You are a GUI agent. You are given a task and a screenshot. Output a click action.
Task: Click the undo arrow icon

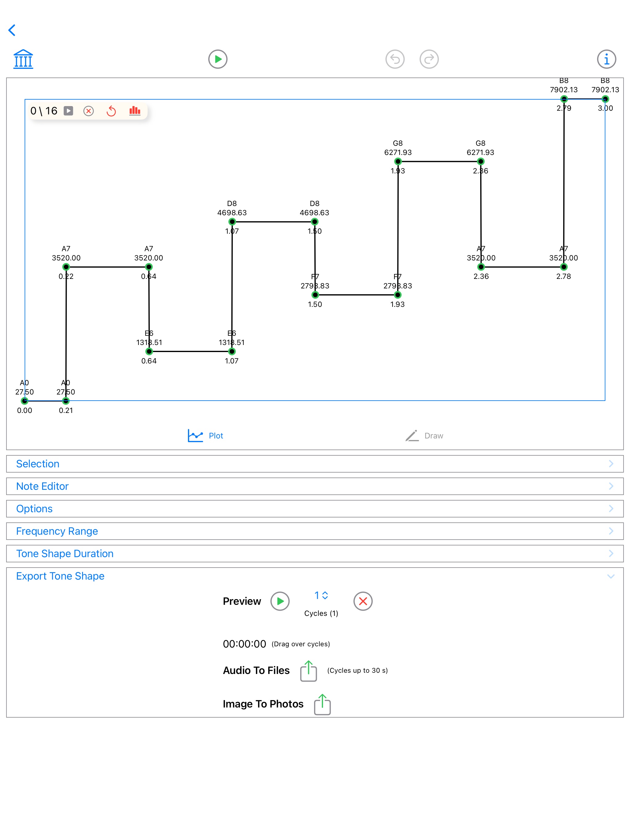(395, 58)
